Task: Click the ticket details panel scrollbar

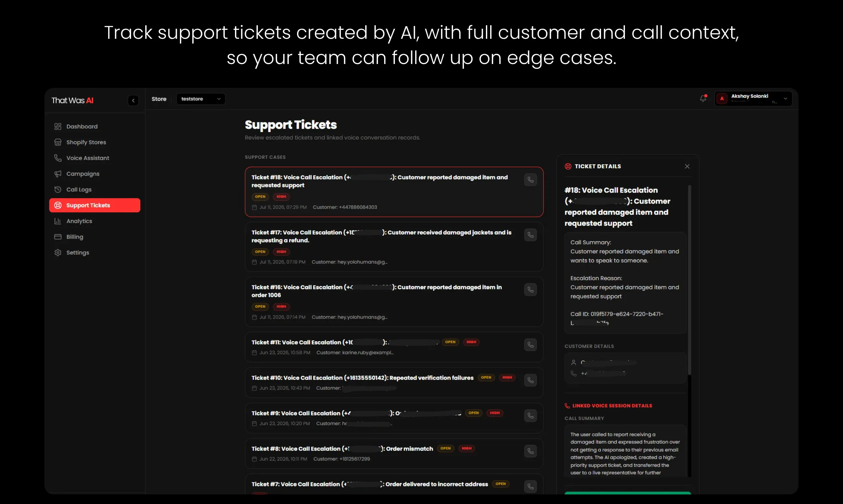Action: (689, 280)
